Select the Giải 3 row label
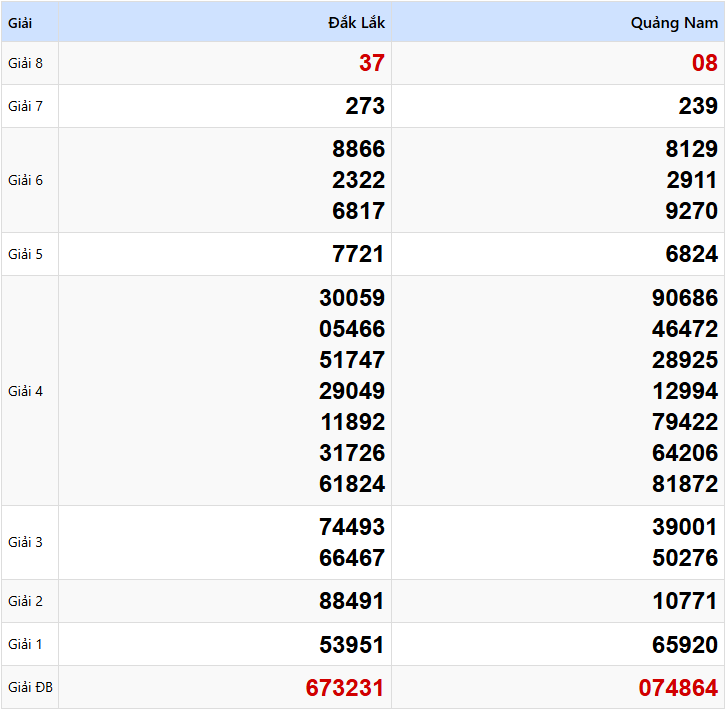727x709 pixels. tap(26, 542)
